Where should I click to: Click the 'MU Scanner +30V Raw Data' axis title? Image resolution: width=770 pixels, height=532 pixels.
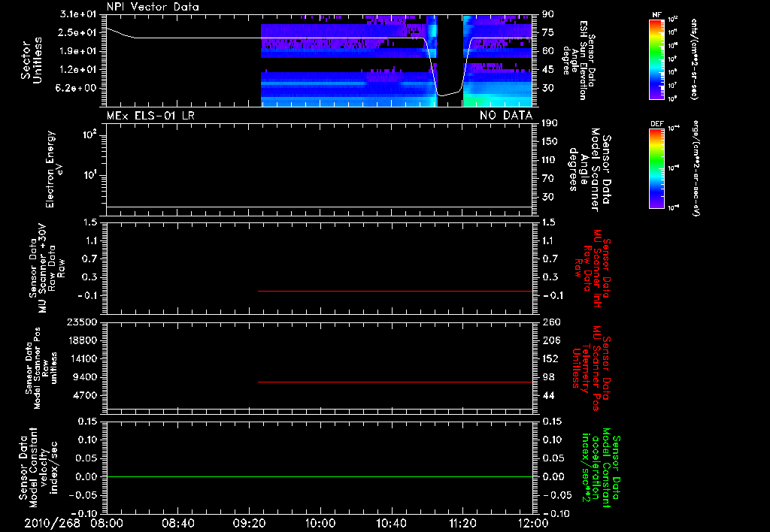click(x=47, y=268)
